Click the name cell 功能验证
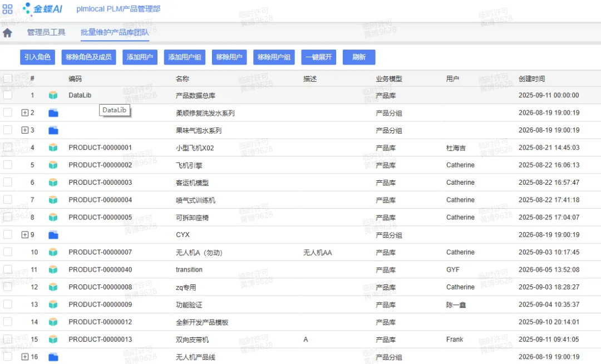The height and width of the screenshot is (364, 601). (189, 305)
